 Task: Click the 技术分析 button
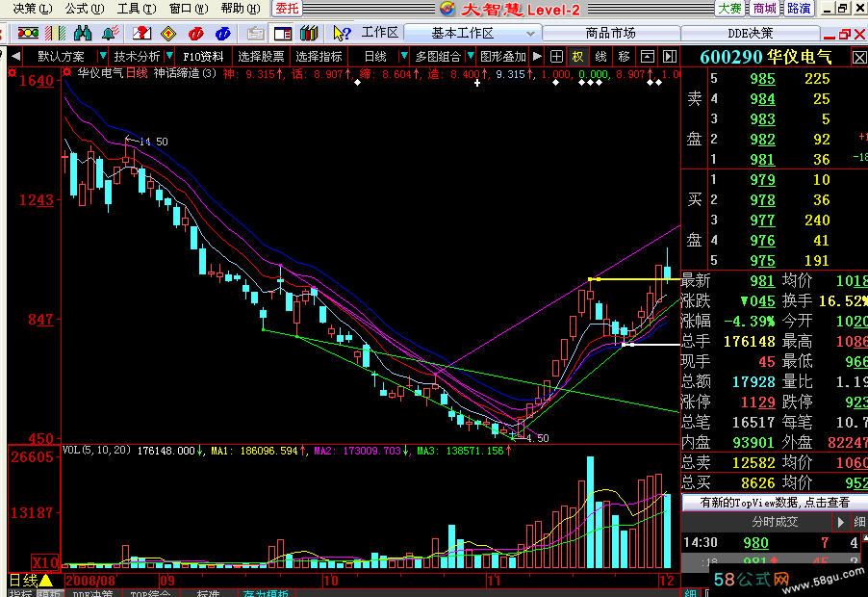tap(137, 57)
